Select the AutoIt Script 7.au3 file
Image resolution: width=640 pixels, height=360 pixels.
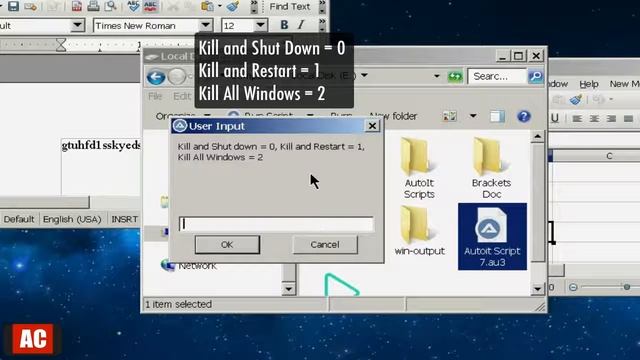point(492,237)
